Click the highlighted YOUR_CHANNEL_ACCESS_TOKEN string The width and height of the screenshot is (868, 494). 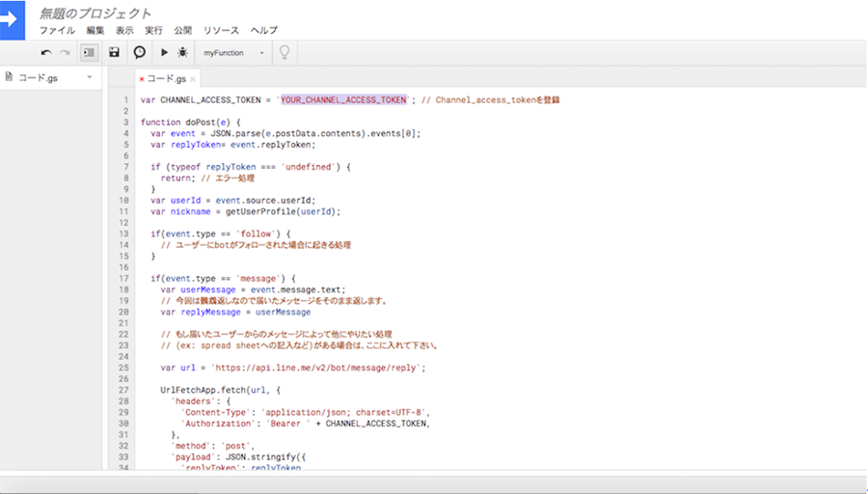coord(343,99)
